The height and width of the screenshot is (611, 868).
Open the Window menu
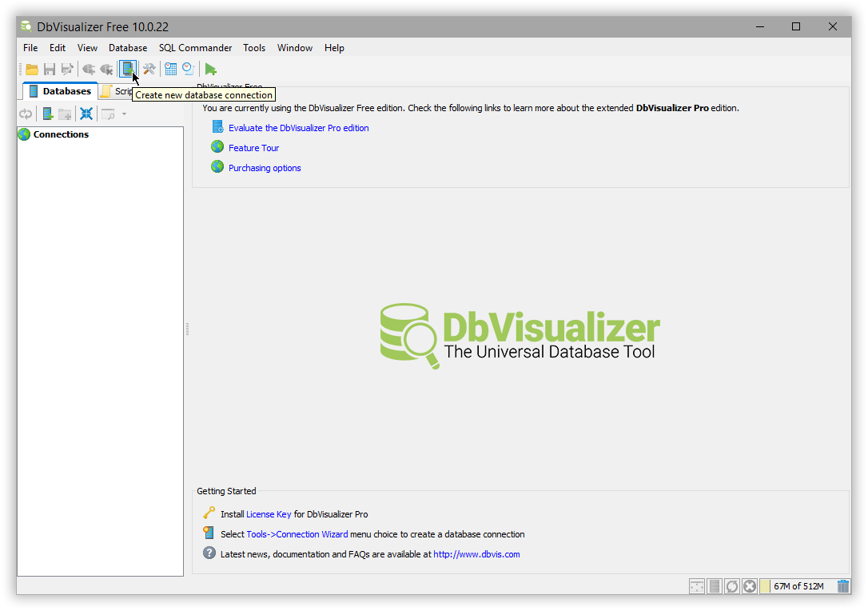[x=295, y=48]
